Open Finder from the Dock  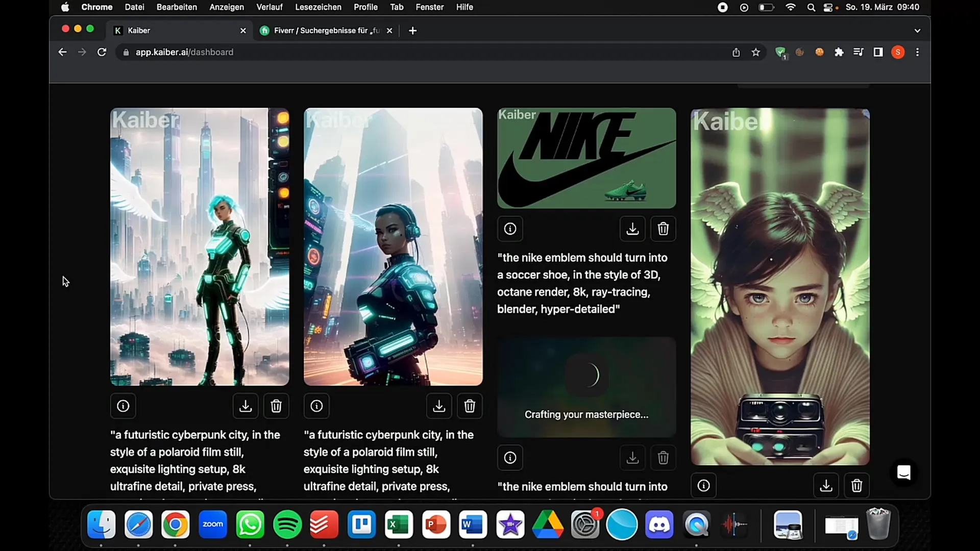101,524
